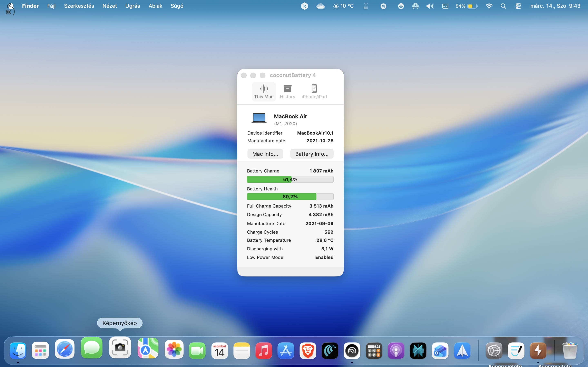Viewport: 588px width, 367px height.
Task: Launch Microsoft Outlook from the Dock
Action: click(x=440, y=350)
